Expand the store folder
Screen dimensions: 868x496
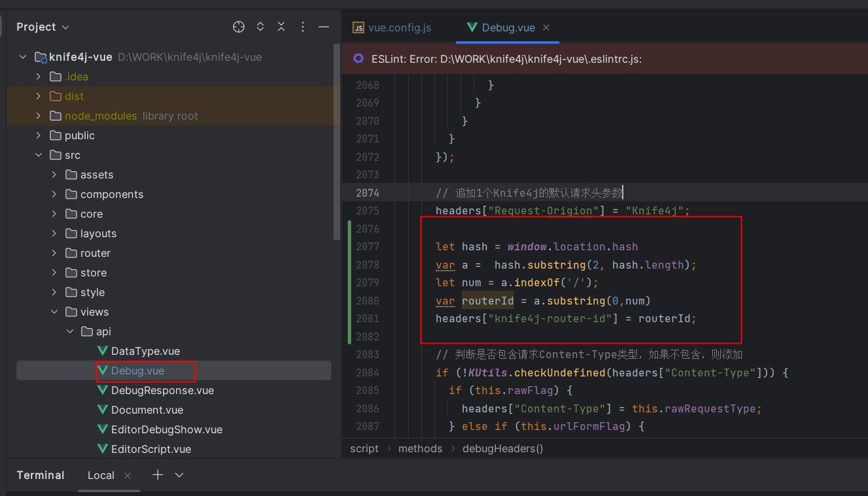tap(54, 273)
